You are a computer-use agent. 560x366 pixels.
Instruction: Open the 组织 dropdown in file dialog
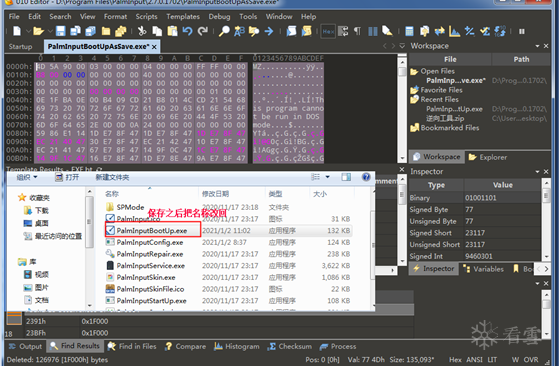tap(26, 177)
